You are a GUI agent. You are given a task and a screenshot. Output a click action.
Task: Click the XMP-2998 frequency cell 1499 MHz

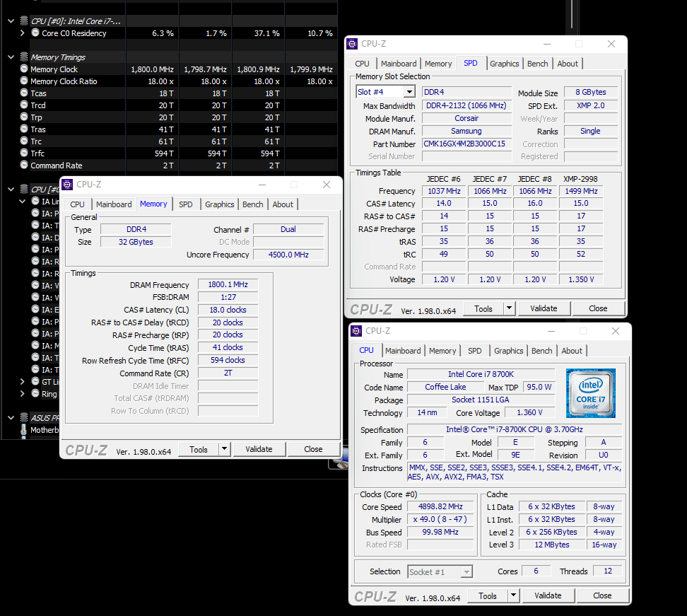(581, 191)
